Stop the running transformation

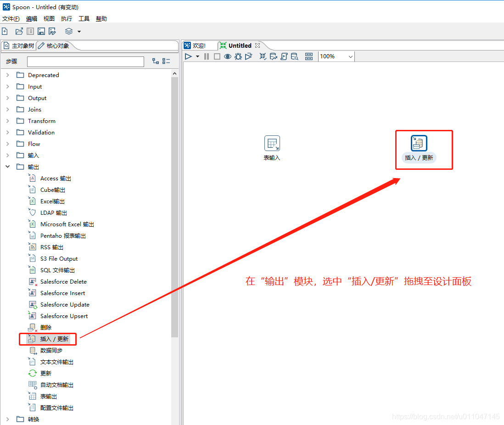(217, 56)
